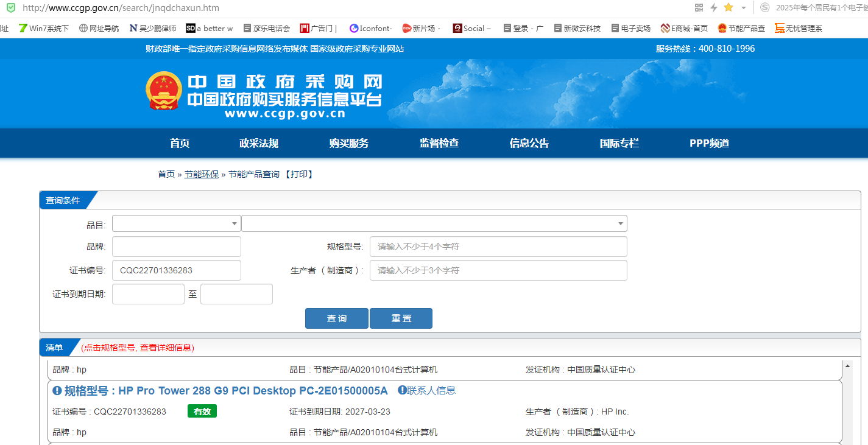Open HP Pro Tower 288 G9 PC-2E01500005A details
The width and height of the screenshot is (868, 445).
click(226, 390)
